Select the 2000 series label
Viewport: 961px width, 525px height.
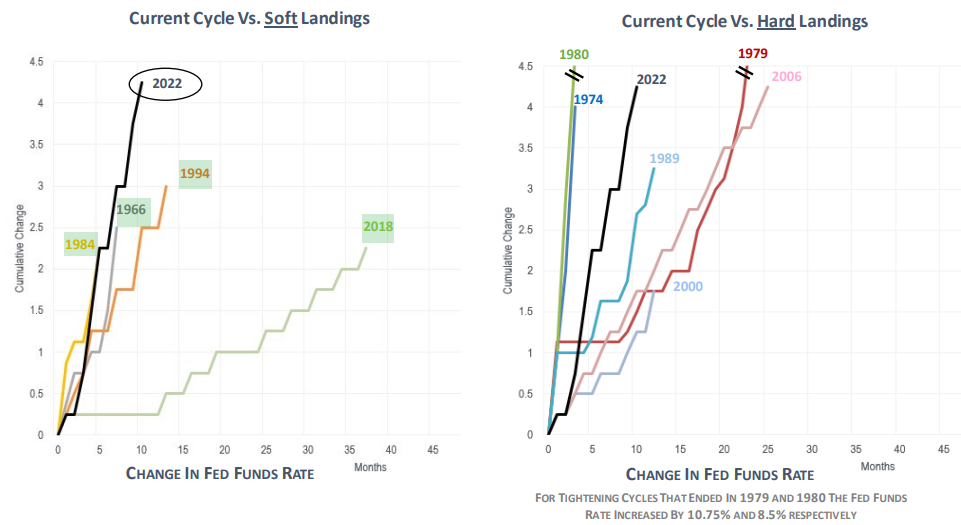pos(688,286)
